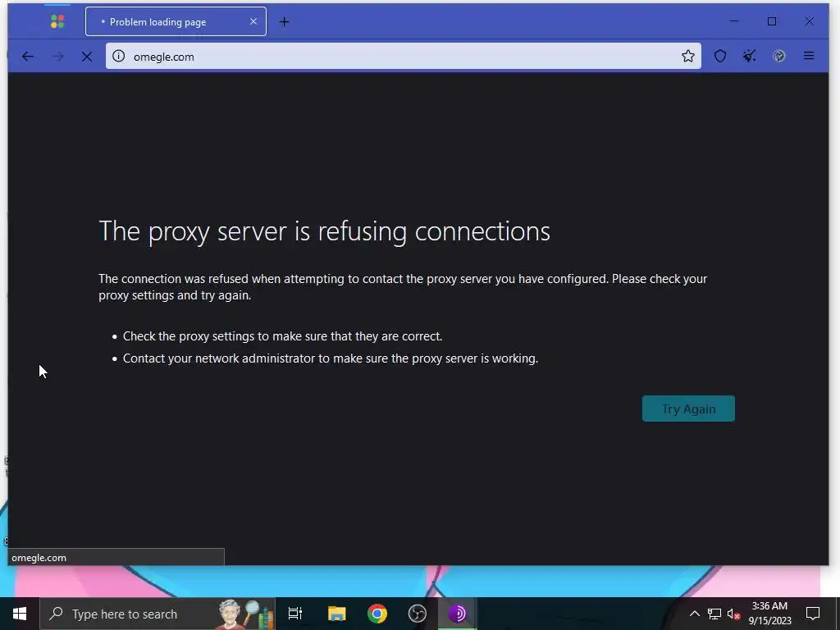Screen dimensions: 840x630
Task: Open a new tab
Action: coord(285,22)
